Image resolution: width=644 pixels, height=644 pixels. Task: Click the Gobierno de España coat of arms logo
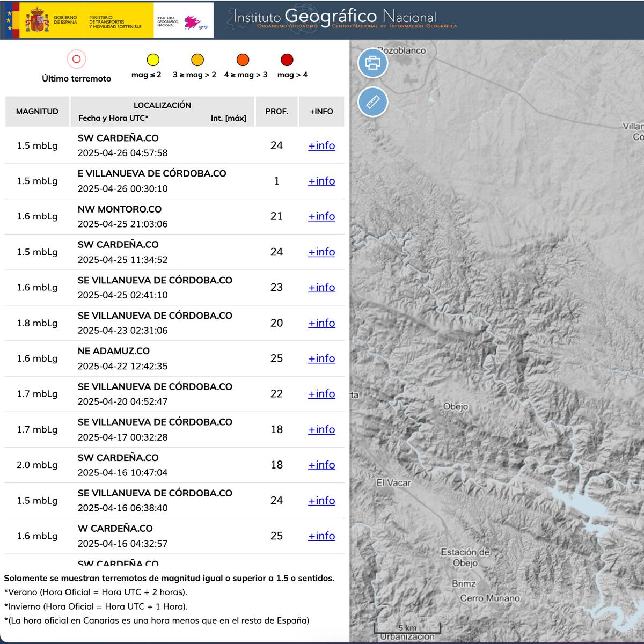tap(37, 20)
